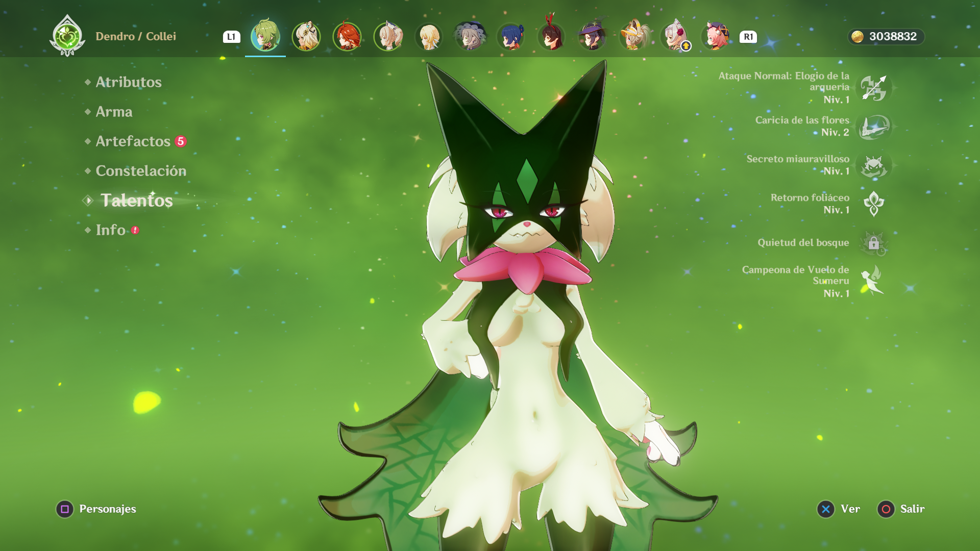Open the Retorno foliáceo talent icon
The image size is (980, 551).
pos(873,204)
